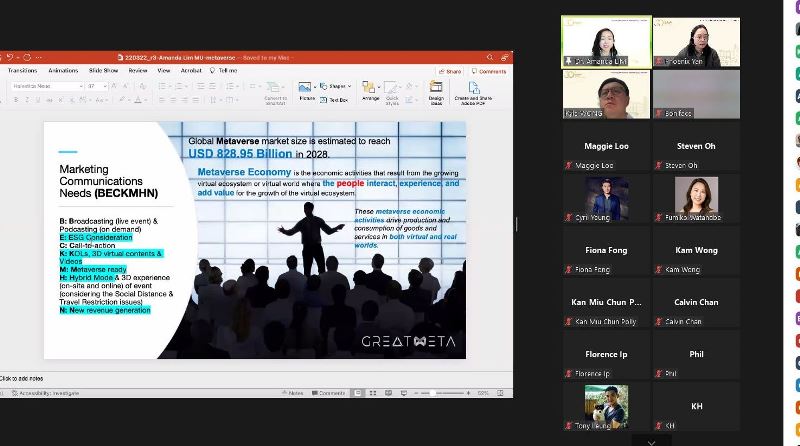Image resolution: width=800 pixels, height=446 pixels.
Task: Click the notes area 'Click to add notes'
Action: click(21, 379)
